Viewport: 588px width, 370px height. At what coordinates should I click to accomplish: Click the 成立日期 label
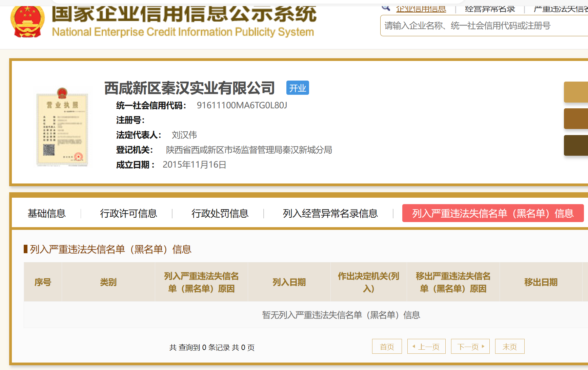[x=136, y=165]
